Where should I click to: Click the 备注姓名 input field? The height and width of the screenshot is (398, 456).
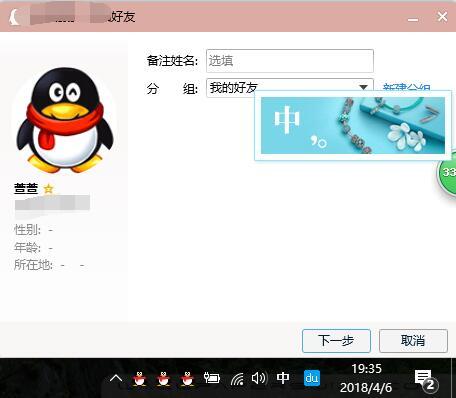(290, 61)
